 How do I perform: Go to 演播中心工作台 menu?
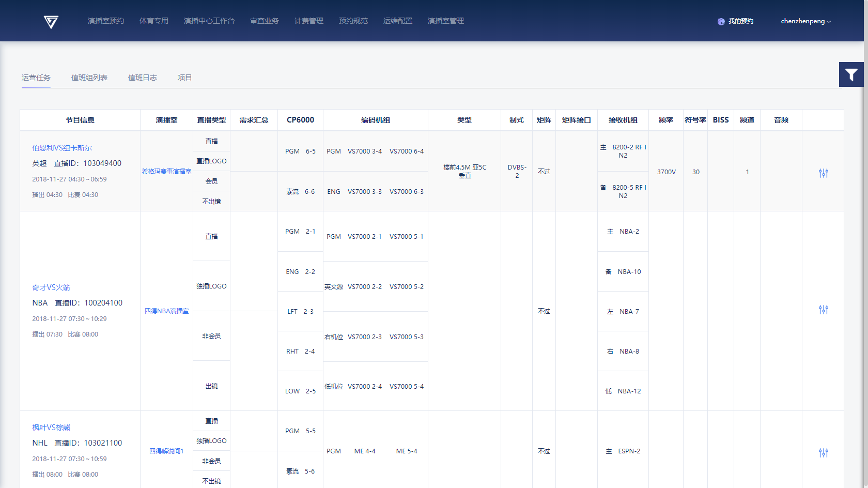(x=209, y=21)
